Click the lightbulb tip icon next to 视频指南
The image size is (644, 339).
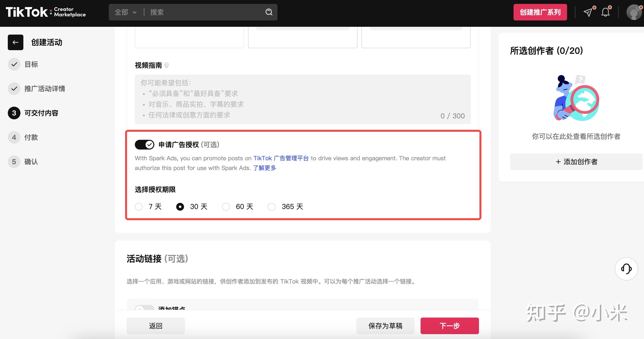coord(167,65)
